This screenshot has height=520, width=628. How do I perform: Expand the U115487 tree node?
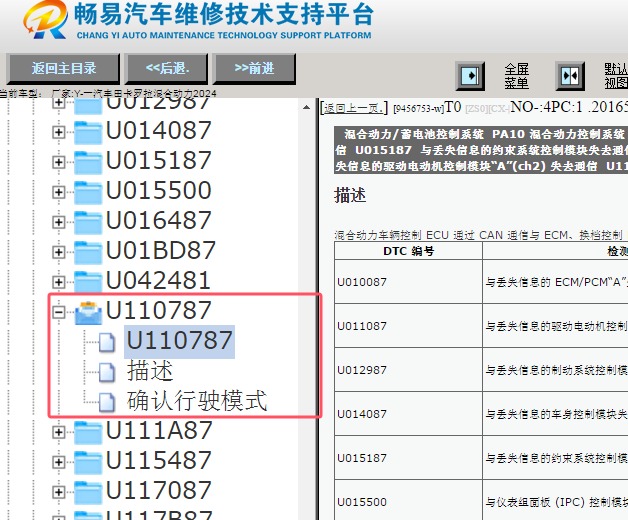pyautogui.click(x=58, y=462)
